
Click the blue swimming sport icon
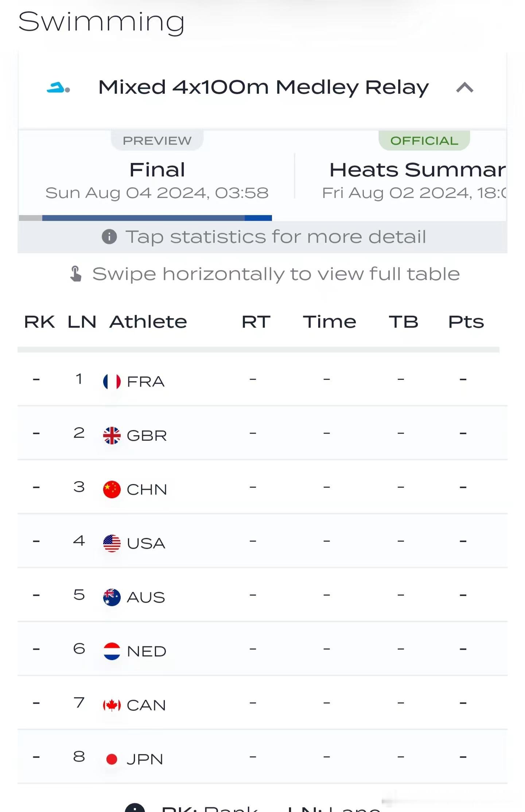point(58,88)
